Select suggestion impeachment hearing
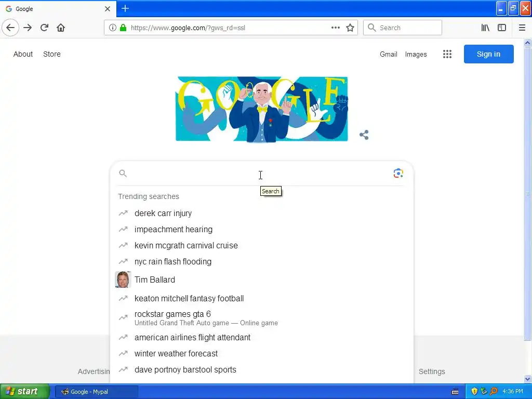 pos(262,229)
